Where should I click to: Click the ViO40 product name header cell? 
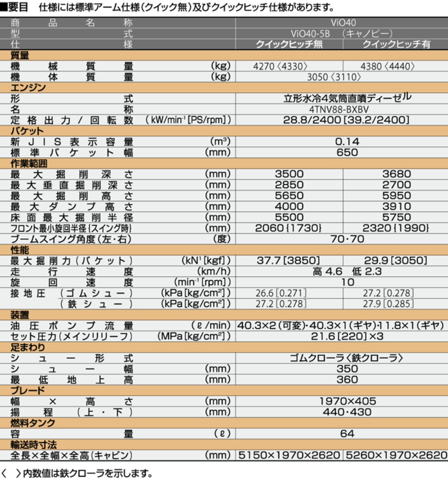tap(343, 23)
